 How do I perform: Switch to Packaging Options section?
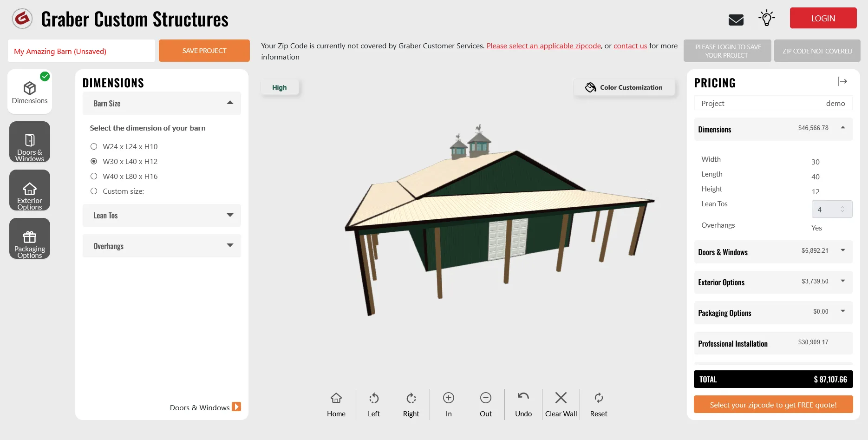tap(30, 239)
